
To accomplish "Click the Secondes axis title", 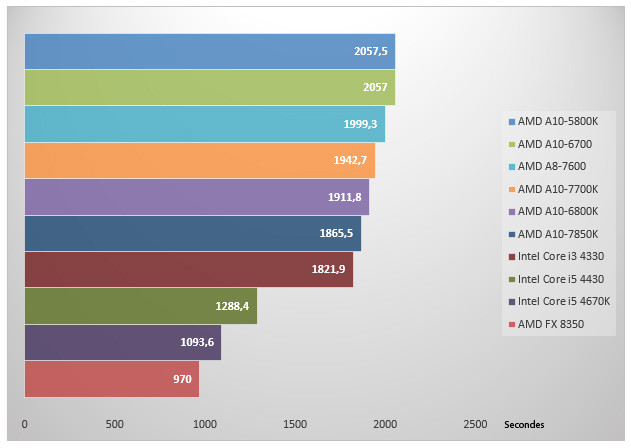I will coord(524,424).
